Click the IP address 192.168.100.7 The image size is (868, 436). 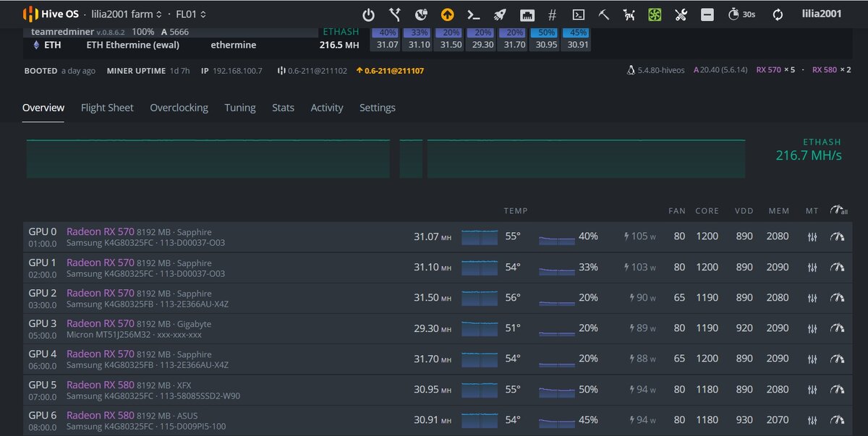[x=237, y=71]
